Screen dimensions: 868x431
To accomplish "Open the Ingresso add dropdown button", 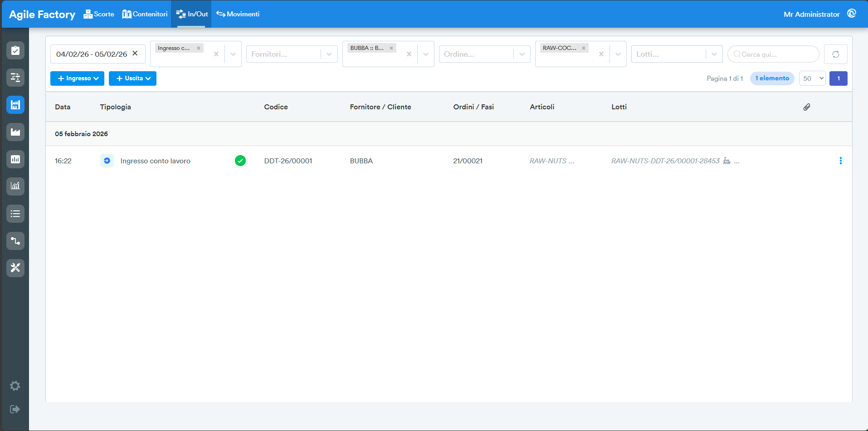I will point(77,78).
